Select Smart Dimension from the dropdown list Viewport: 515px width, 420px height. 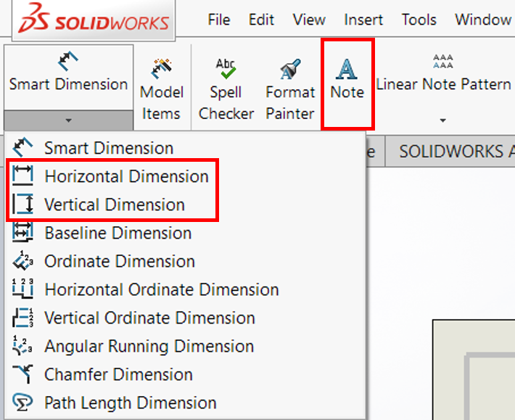click(x=185, y=148)
